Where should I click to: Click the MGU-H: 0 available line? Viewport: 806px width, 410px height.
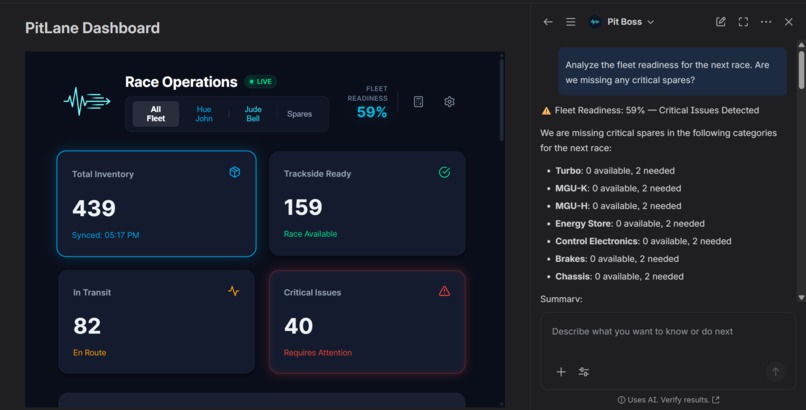click(618, 206)
